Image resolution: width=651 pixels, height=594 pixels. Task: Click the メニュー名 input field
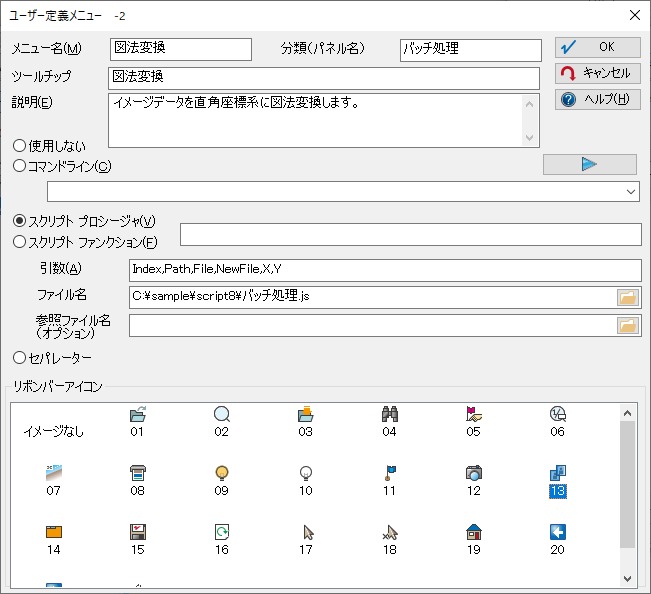181,49
